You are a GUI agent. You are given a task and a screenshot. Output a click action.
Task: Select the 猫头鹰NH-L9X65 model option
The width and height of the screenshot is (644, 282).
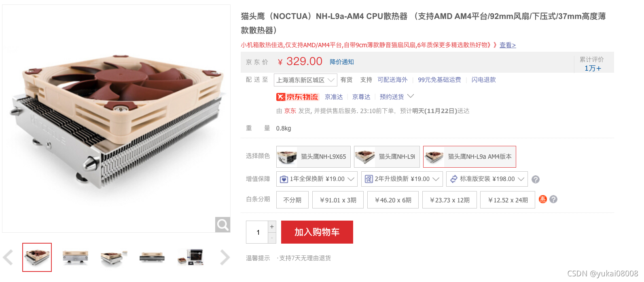pyautogui.click(x=314, y=157)
